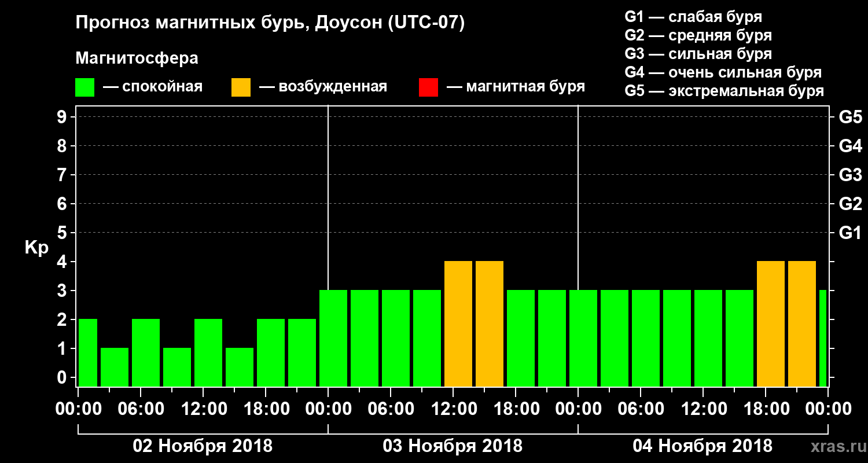Viewport: 868px width, 463px height.
Task: Click the yellow bar starting at 18:00, 04 Ноября
Action: pos(771,324)
